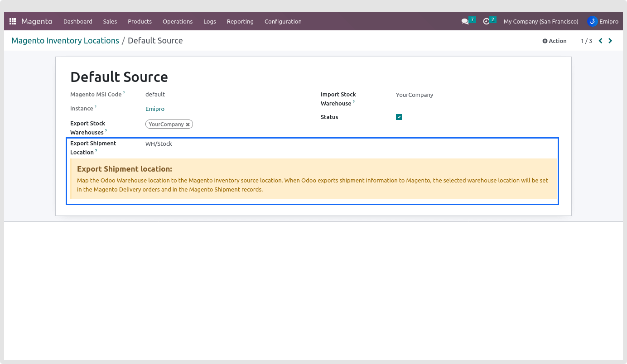Screen dimensions: 627x364
Task: Open the activities clock icon
Action: pyautogui.click(x=486, y=21)
